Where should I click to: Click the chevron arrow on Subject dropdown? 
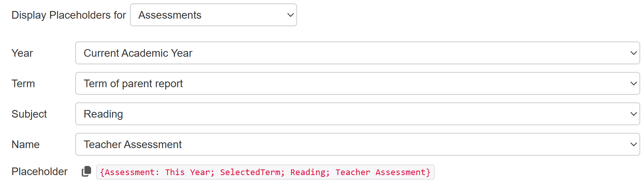tap(633, 114)
